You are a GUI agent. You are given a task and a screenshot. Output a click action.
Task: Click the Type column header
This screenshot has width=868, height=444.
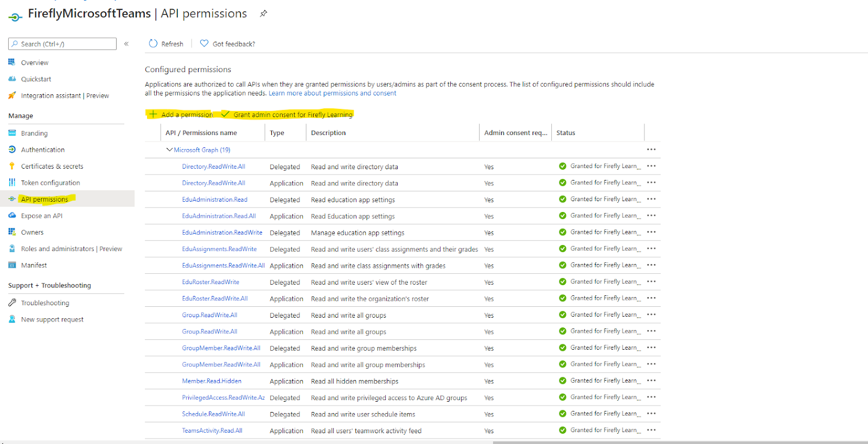pyautogui.click(x=277, y=133)
